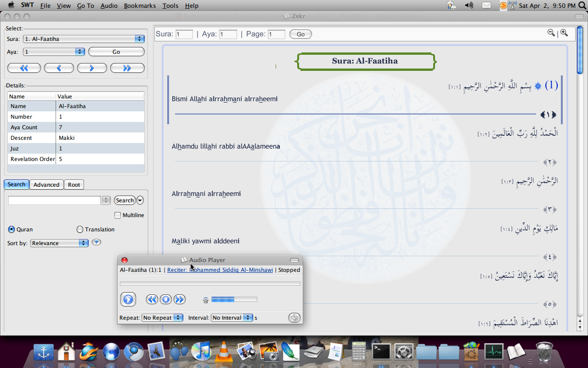Click Spotlight search magnifier in menu bar
588x368 pixels.
pyautogui.click(x=581, y=6)
